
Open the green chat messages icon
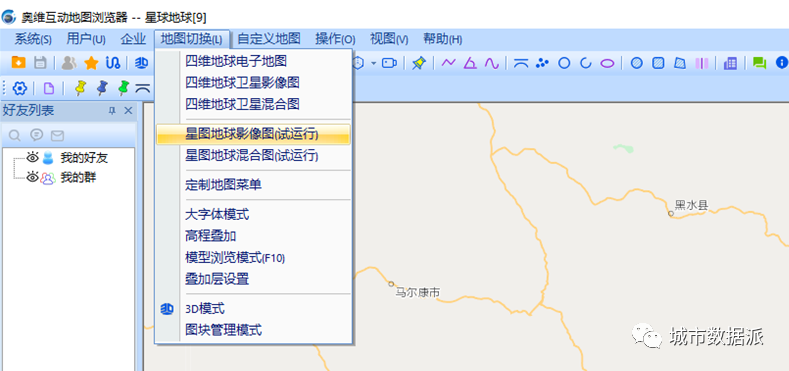[x=759, y=63]
